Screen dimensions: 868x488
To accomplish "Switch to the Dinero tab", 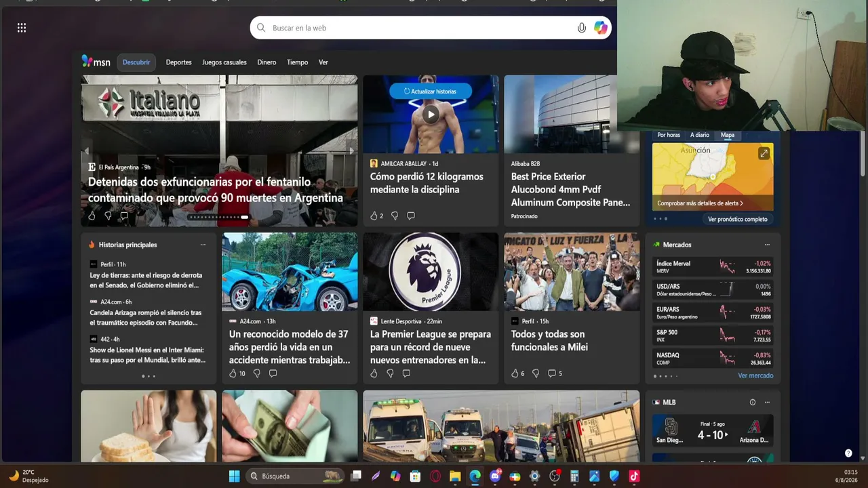I will pyautogui.click(x=267, y=62).
